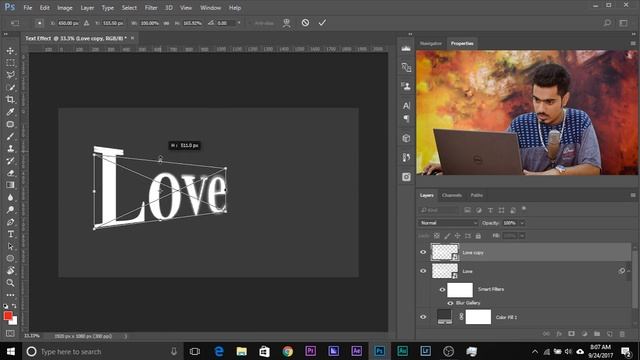The height and width of the screenshot is (360, 640).
Task: Click the rotation angle field
Action: point(225,23)
